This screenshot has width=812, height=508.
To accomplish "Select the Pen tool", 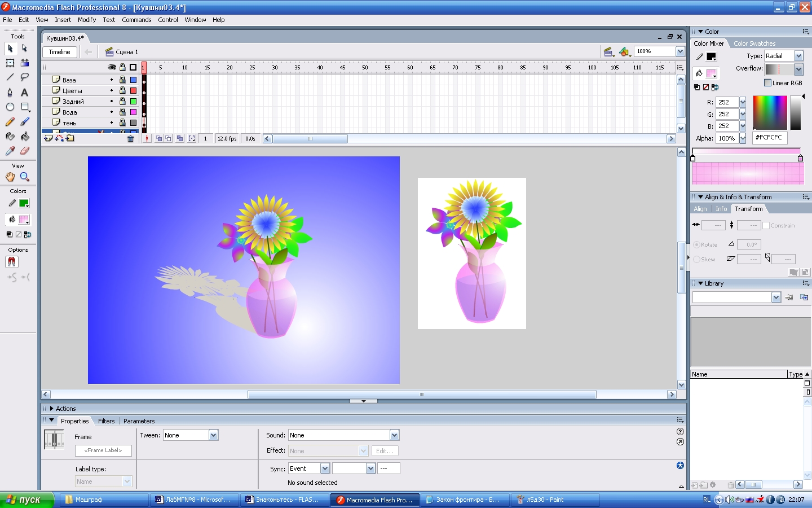I will pos(10,92).
